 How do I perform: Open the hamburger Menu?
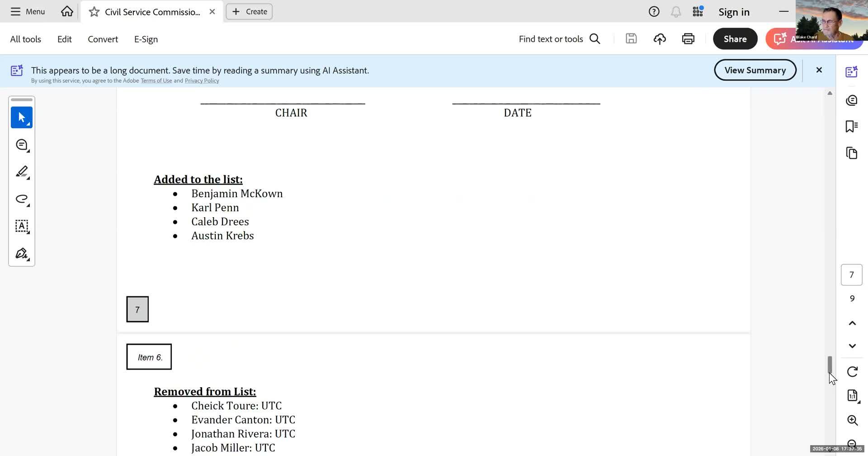(28, 12)
